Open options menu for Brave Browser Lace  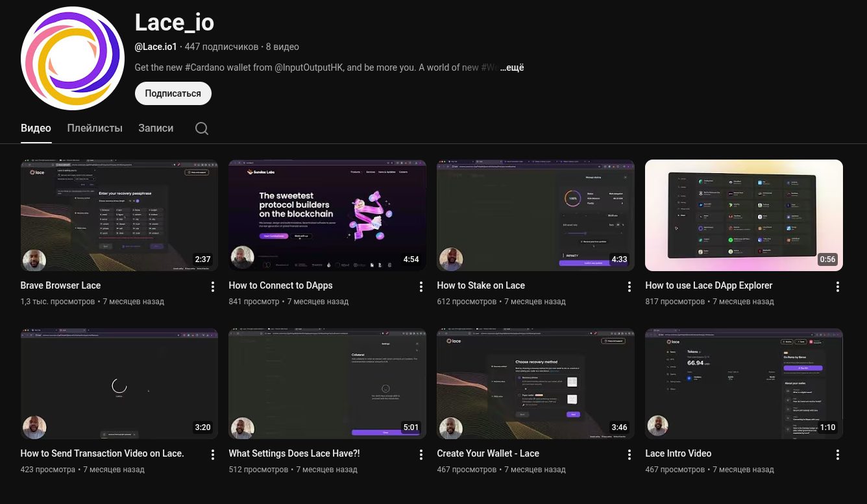click(212, 287)
